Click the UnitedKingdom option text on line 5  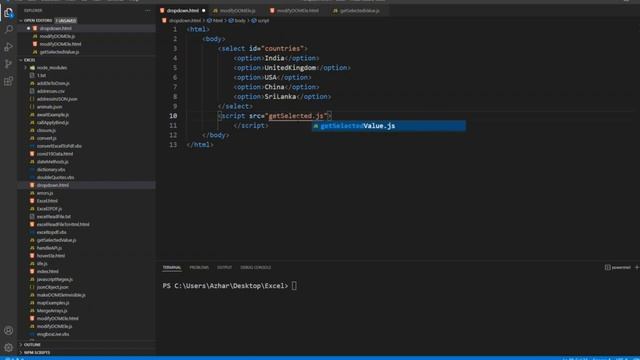pyautogui.click(x=290, y=68)
